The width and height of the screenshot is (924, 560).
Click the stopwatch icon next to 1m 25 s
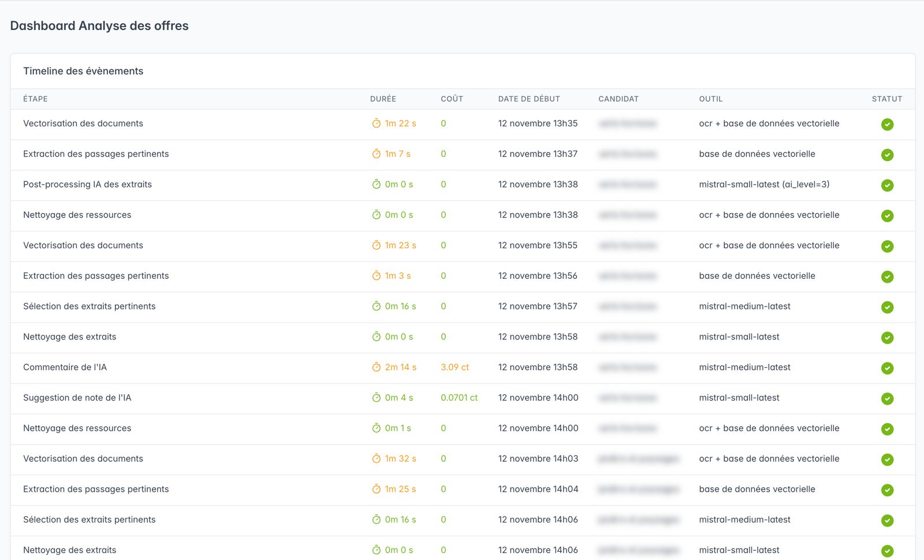coord(376,490)
